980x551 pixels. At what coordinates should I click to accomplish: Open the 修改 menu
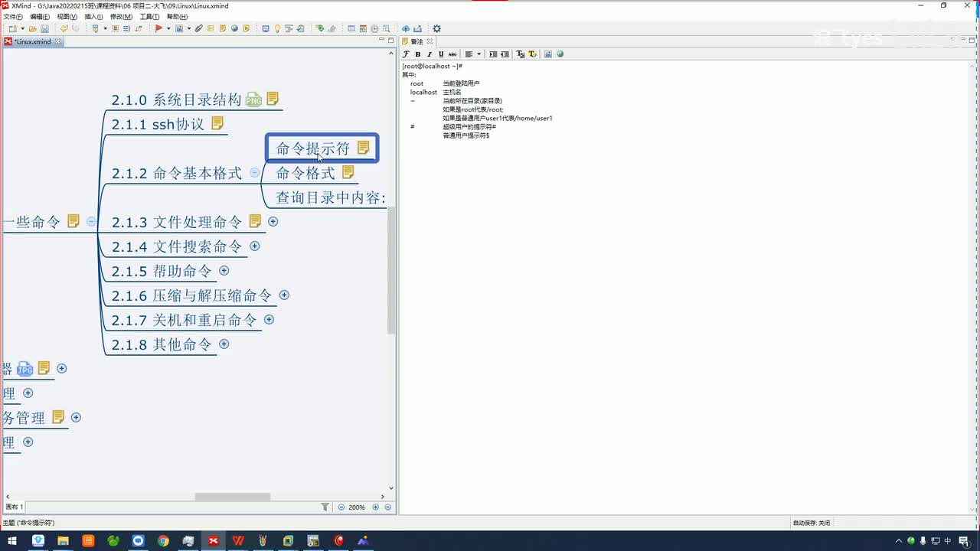121,16
